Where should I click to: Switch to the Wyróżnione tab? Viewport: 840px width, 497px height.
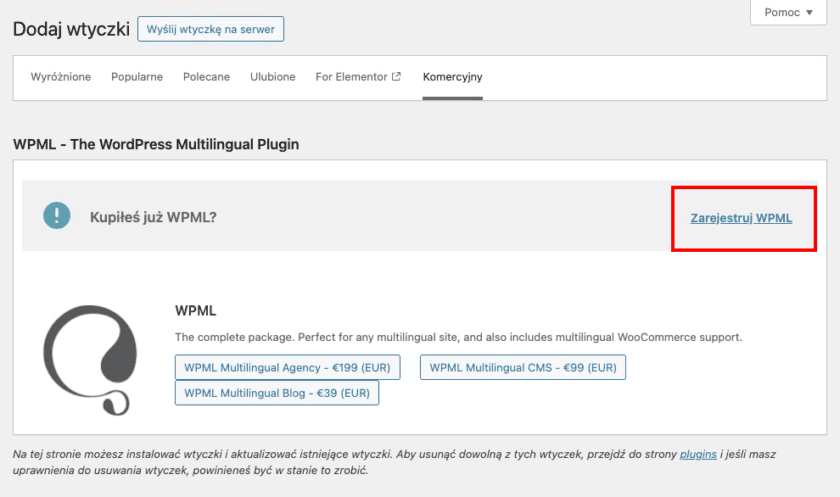(x=61, y=77)
